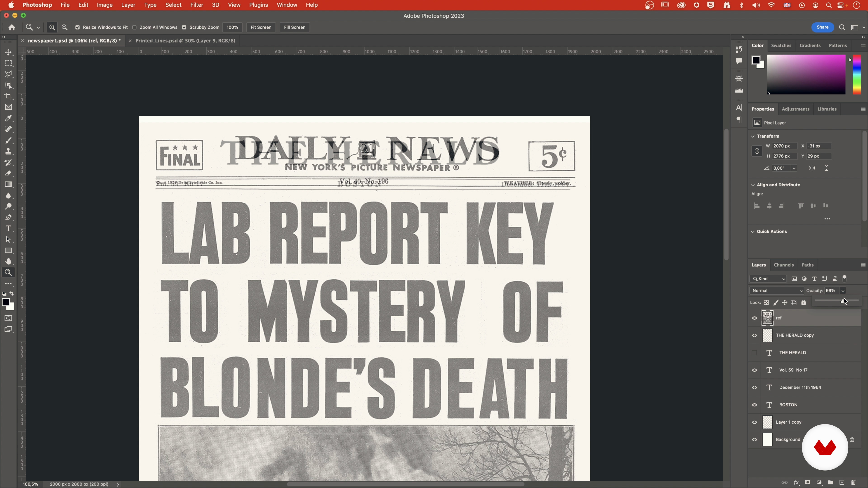Screen dimensions: 868x488
Task: Click the zoom out magnifier icon
Action: tap(65, 27)
